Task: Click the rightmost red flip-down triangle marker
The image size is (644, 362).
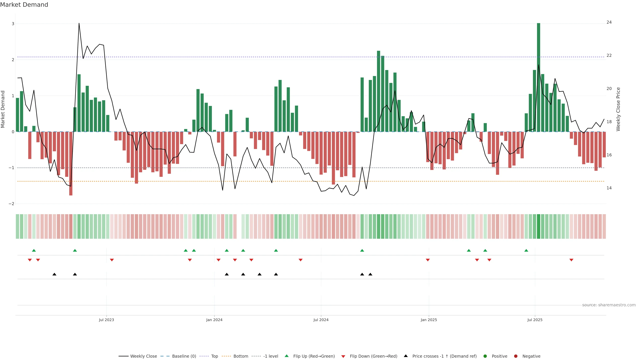Action: (x=571, y=260)
